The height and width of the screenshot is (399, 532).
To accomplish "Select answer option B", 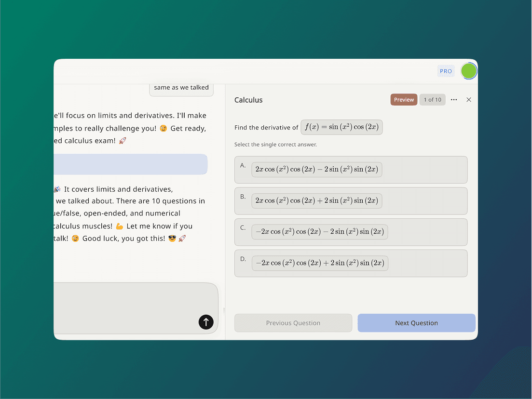I will coord(351,200).
